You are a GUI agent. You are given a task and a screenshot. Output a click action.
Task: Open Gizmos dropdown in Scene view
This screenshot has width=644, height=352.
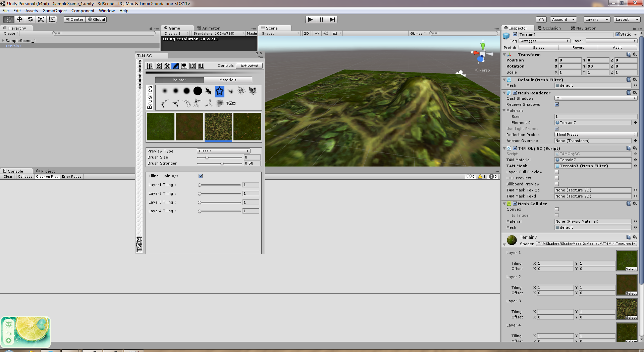point(418,33)
